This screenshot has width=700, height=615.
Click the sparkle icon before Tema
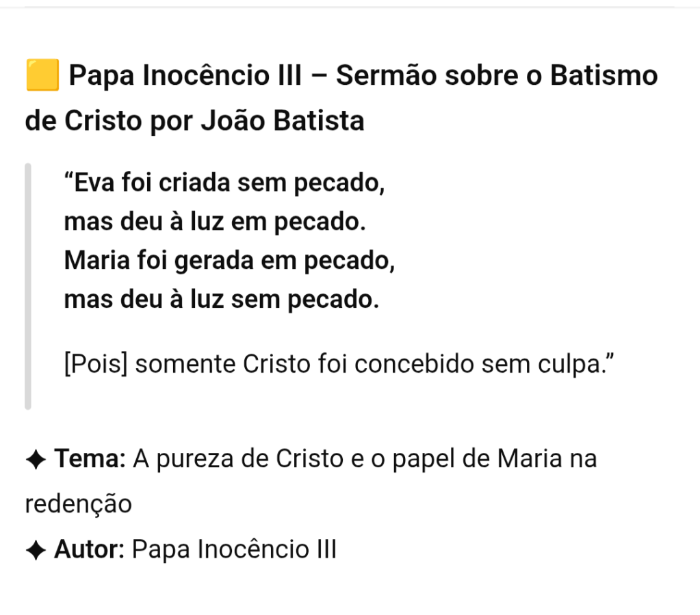(36, 459)
